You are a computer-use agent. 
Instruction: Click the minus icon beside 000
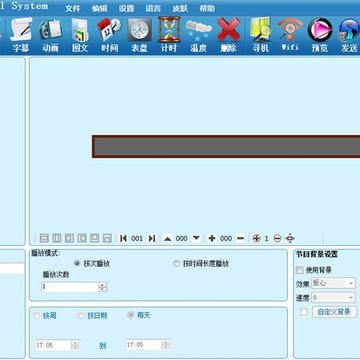tap(240, 238)
